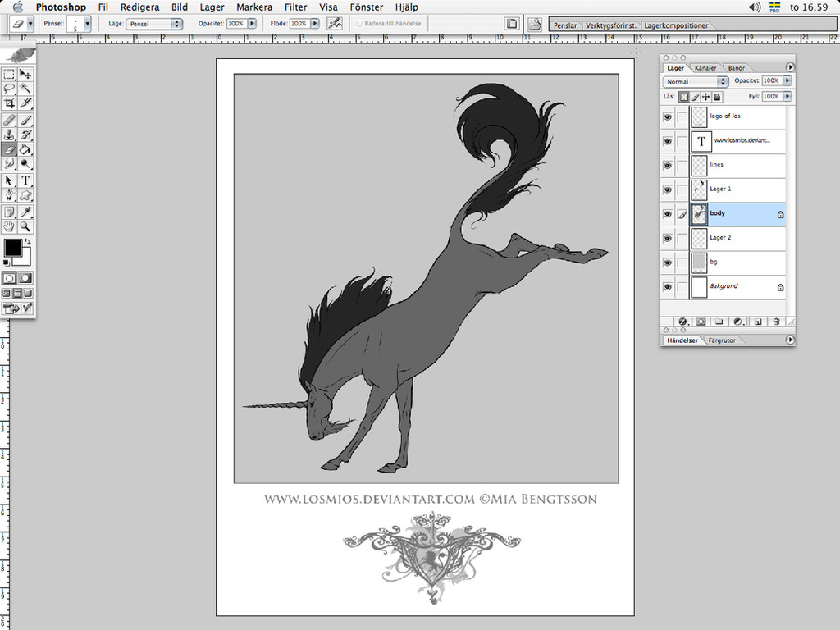Screen dimensions: 840x630
Task: Hide the 'bg' layer
Action: (x=668, y=262)
